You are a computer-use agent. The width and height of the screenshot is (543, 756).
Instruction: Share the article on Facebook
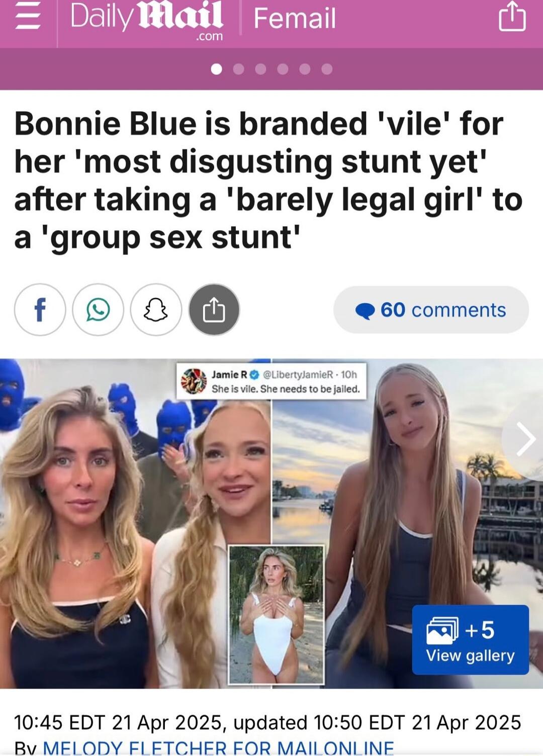[40, 310]
